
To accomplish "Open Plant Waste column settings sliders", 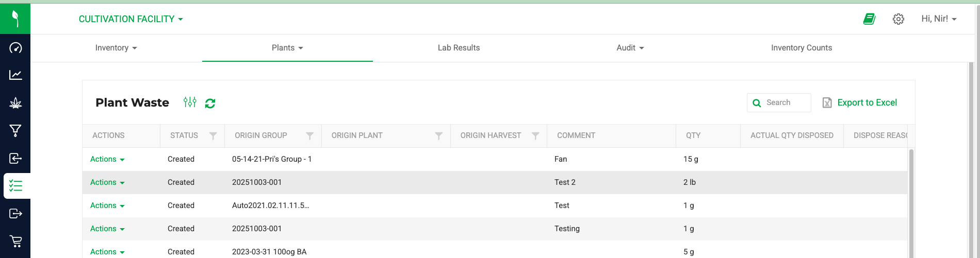I will click(190, 102).
